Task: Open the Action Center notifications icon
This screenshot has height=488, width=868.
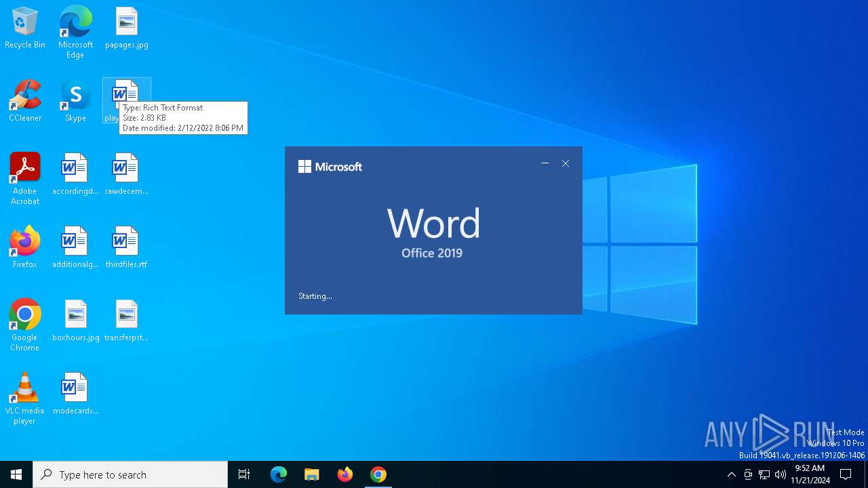Action: 846,474
